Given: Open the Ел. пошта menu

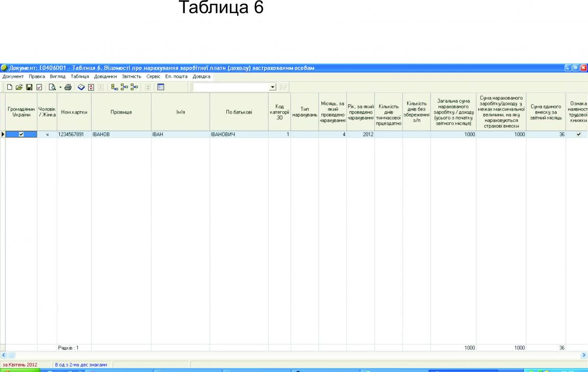Looking at the screenshot, I should pyautogui.click(x=176, y=76).
